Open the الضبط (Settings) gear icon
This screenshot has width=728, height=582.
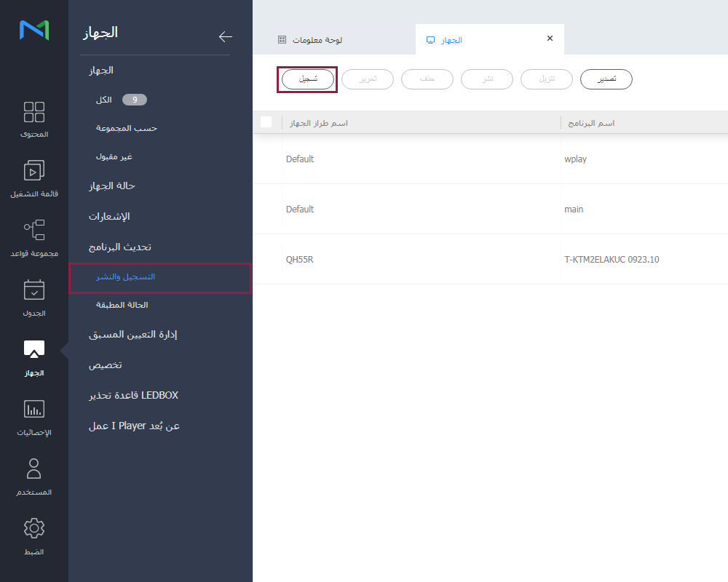33,529
